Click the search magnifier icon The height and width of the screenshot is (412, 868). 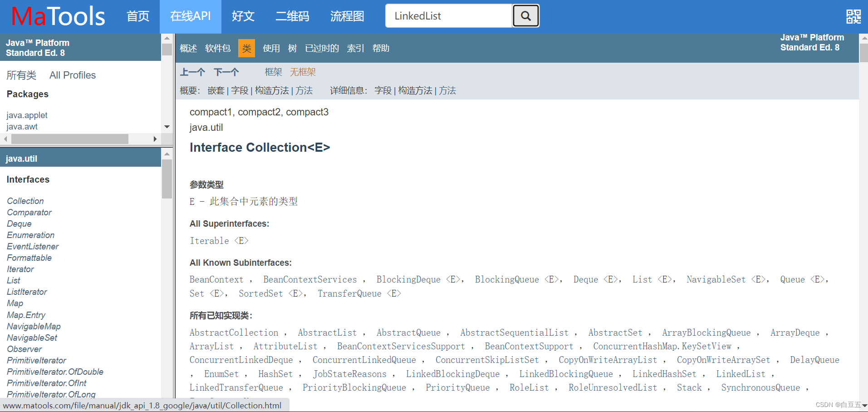click(x=525, y=15)
